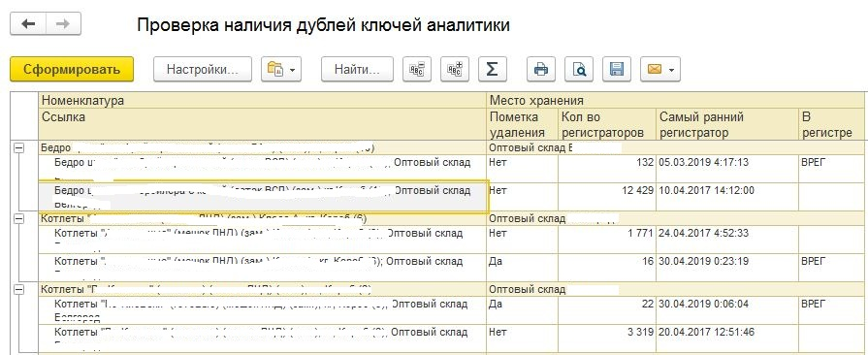Select the Номенклатура column header

(x=262, y=101)
